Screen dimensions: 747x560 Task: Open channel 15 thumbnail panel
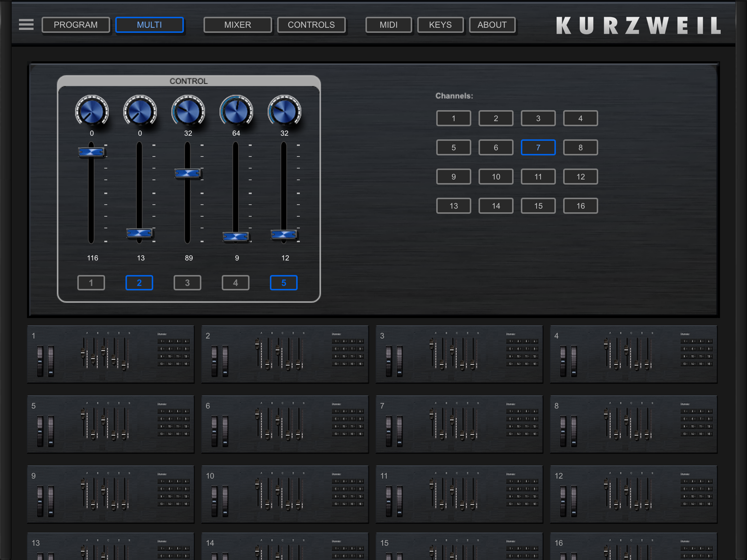click(459, 547)
